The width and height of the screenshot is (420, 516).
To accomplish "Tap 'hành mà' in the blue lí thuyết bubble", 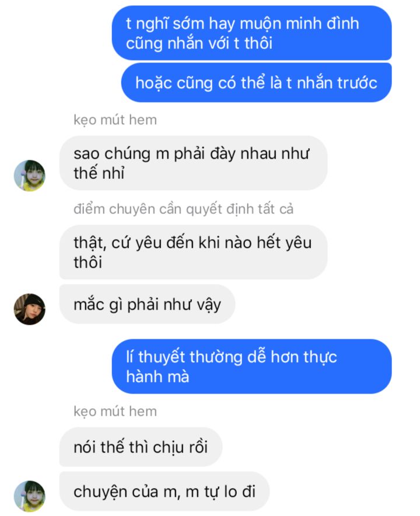I will (x=157, y=377).
